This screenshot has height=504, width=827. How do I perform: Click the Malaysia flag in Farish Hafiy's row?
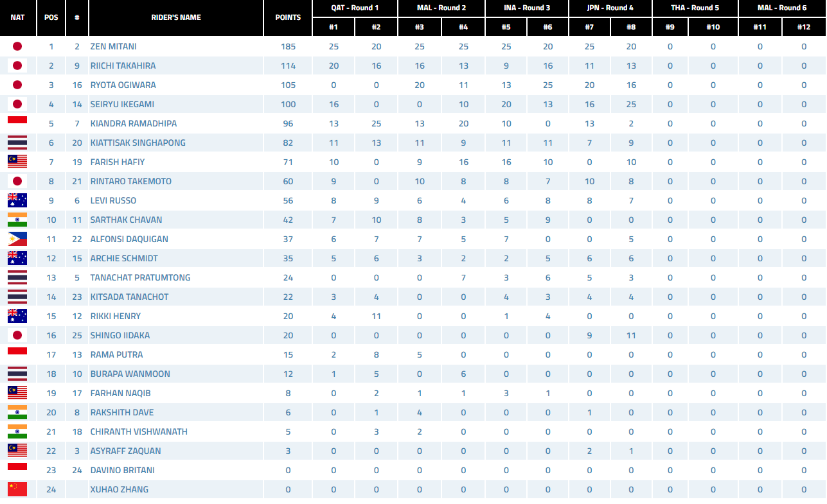point(17,162)
